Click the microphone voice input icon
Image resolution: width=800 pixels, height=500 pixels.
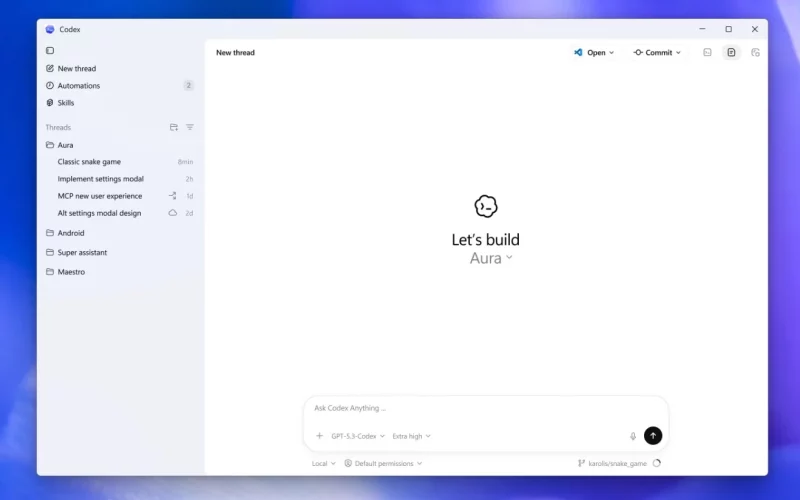pyautogui.click(x=633, y=436)
